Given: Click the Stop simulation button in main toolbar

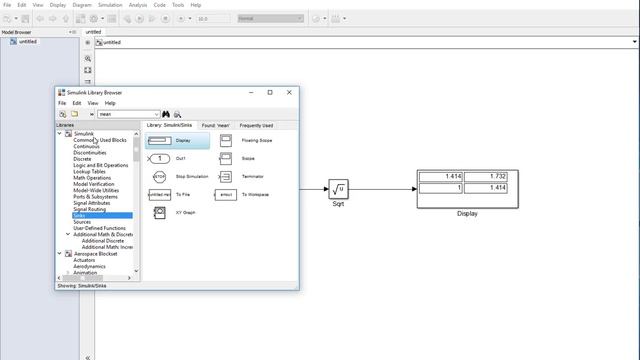Looking at the screenshot, I should coord(165,19).
